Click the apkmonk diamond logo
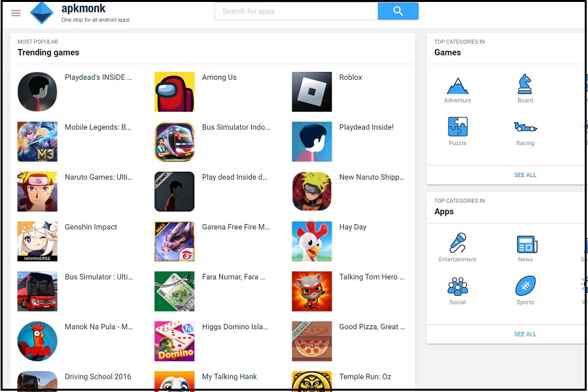Viewport: 588px width, 392px height. pyautogui.click(x=42, y=13)
